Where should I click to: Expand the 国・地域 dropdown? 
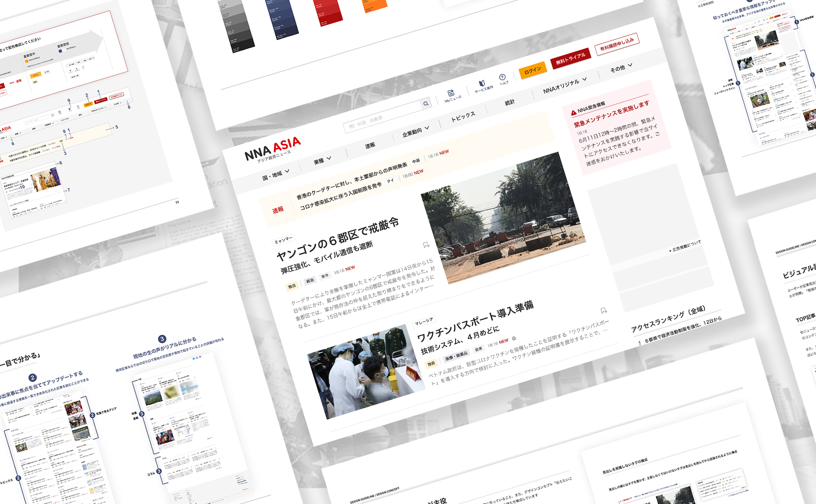[x=275, y=175]
